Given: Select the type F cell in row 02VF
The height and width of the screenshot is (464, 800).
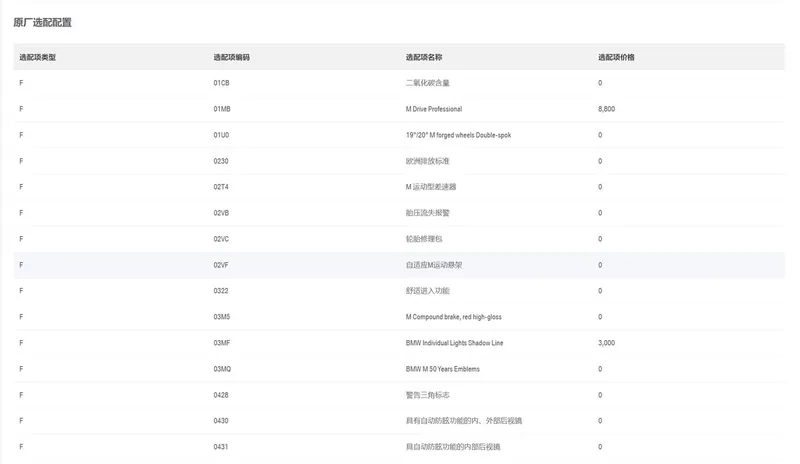Looking at the screenshot, I should (x=21, y=265).
